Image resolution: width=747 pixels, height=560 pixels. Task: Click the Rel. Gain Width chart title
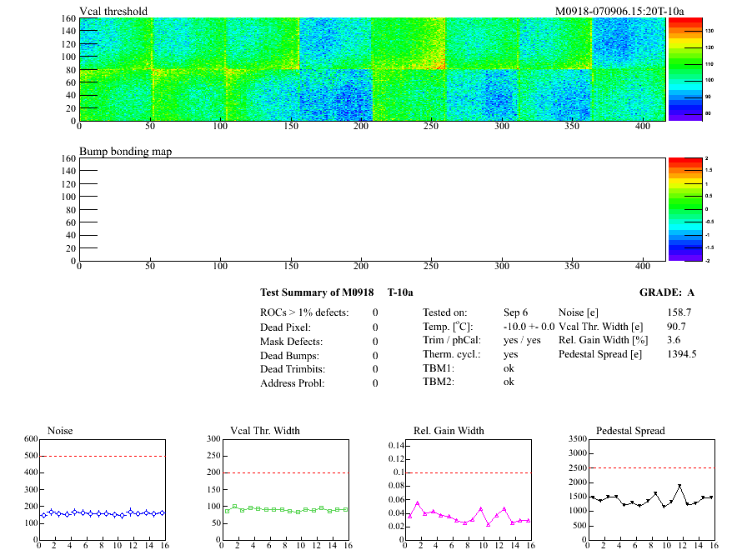(449, 431)
